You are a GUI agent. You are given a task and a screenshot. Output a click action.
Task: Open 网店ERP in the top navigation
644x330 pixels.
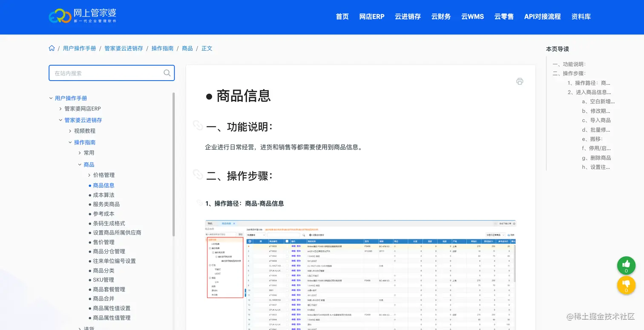coord(372,17)
